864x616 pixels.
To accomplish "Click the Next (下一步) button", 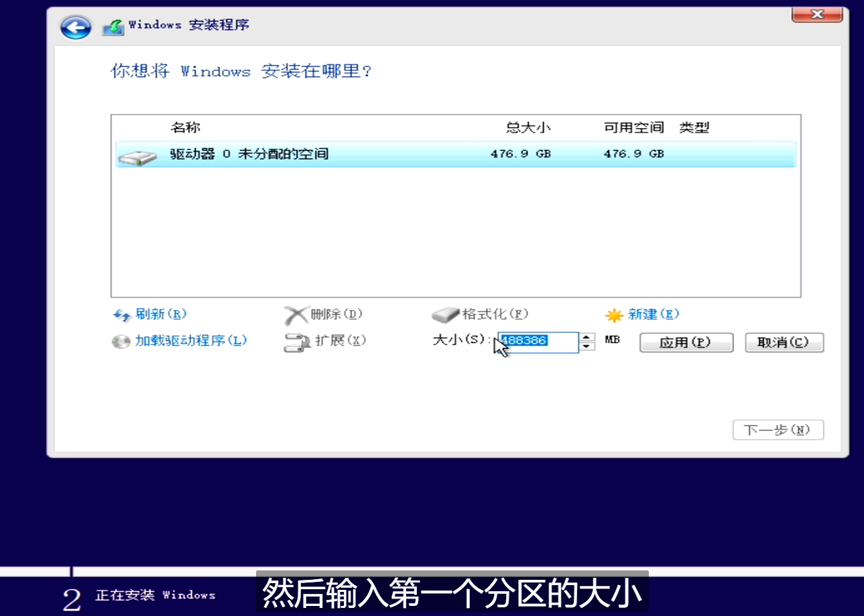I will click(x=778, y=429).
